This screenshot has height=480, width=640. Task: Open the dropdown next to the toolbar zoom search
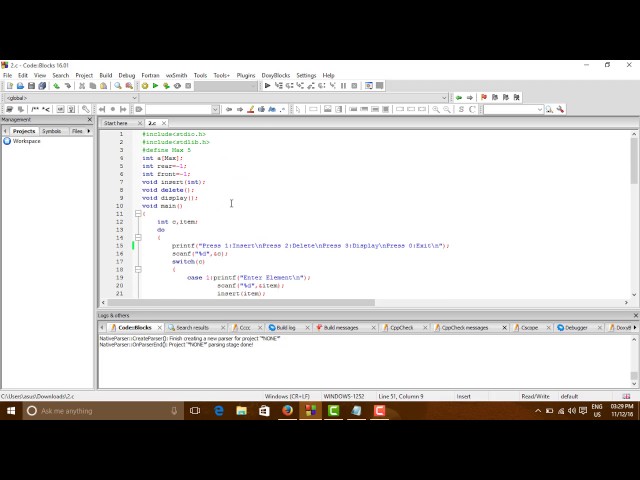tap(540, 109)
